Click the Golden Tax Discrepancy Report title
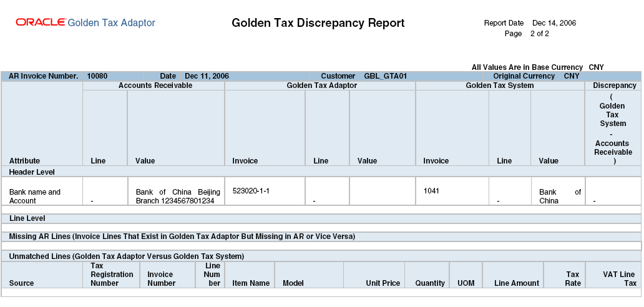 click(x=318, y=23)
